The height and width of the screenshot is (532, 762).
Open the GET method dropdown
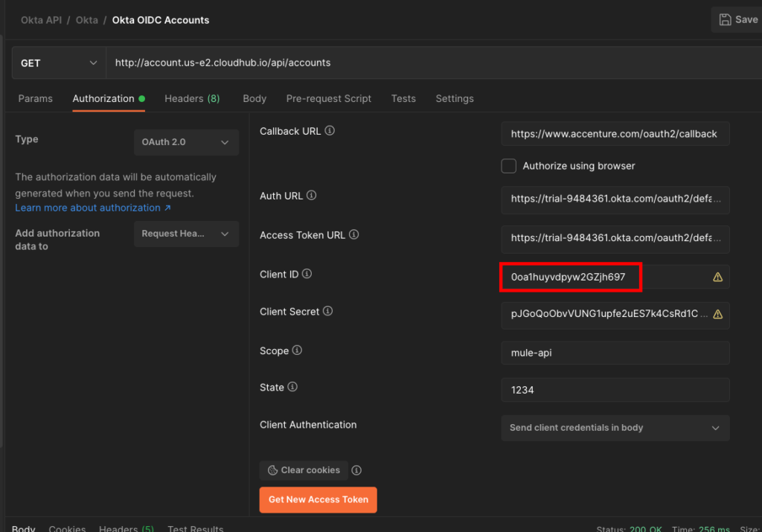tap(59, 63)
